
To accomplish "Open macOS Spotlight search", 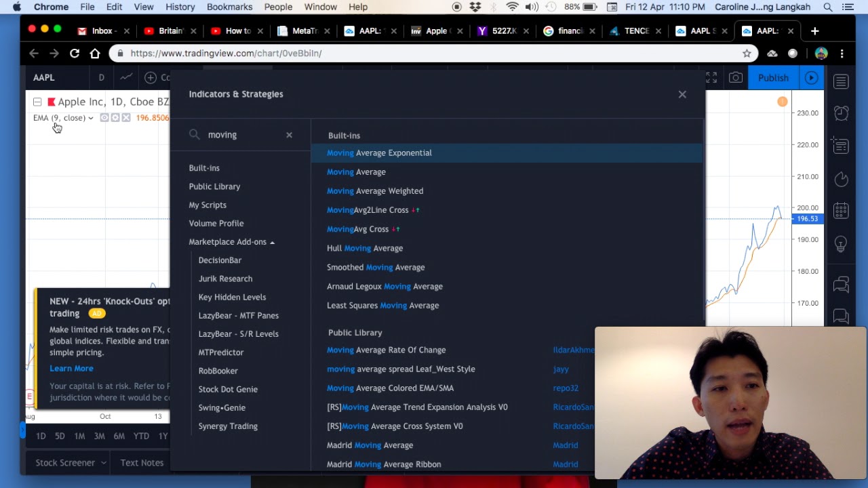I will click(828, 7).
